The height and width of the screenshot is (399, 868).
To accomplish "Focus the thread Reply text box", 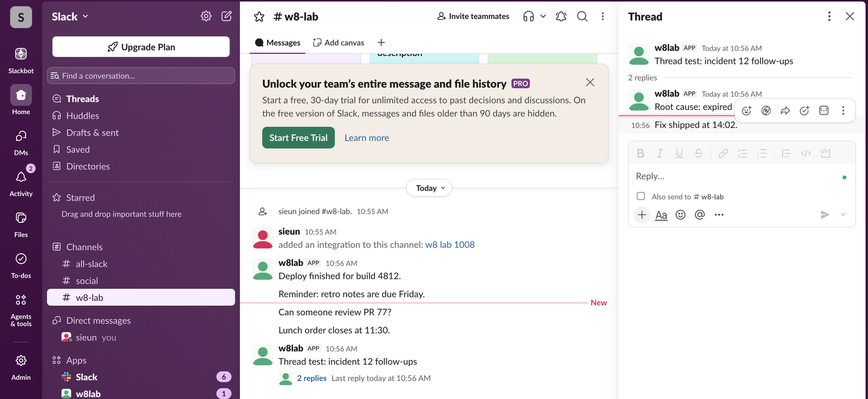I will 742,176.
